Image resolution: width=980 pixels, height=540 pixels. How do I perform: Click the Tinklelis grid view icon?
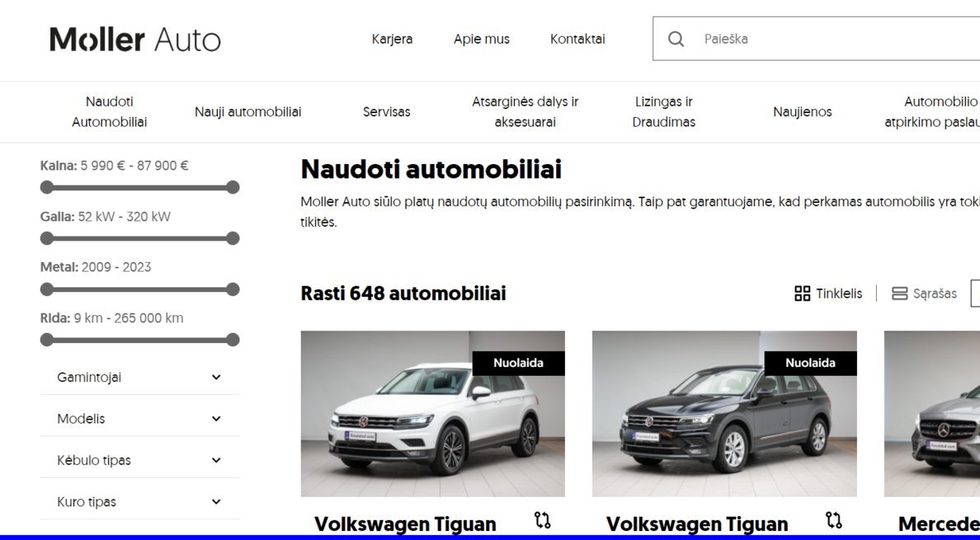803,293
